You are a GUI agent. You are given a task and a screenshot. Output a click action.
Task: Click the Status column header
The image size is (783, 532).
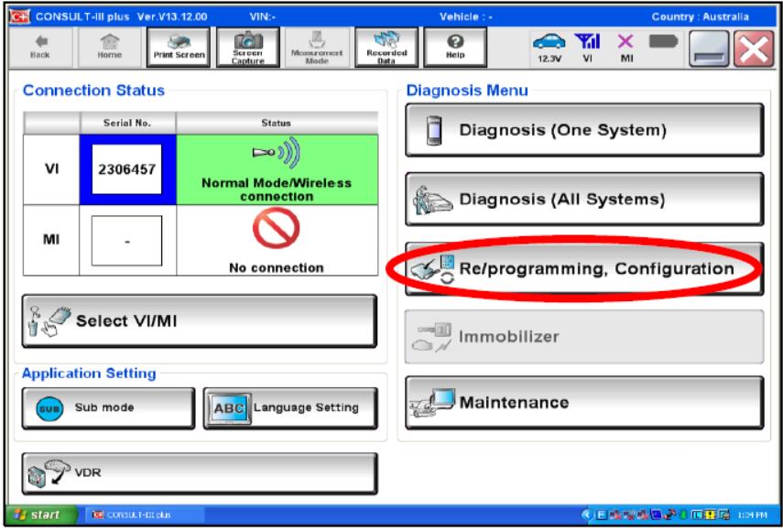point(277,123)
